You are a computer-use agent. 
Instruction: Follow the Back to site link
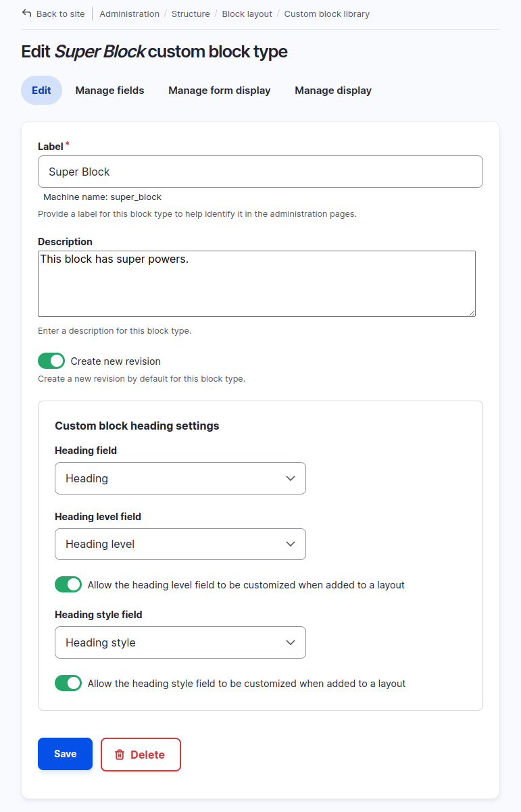pos(60,14)
